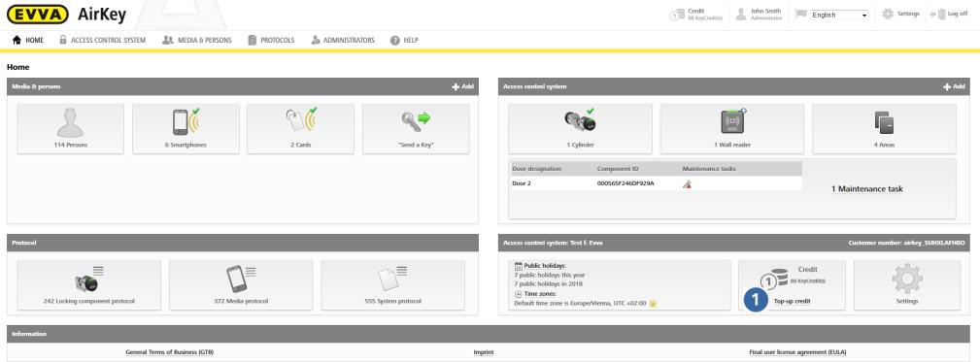Open the MEDIA & PERSONS menu
The image size is (980, 362).
click(197, 40)
